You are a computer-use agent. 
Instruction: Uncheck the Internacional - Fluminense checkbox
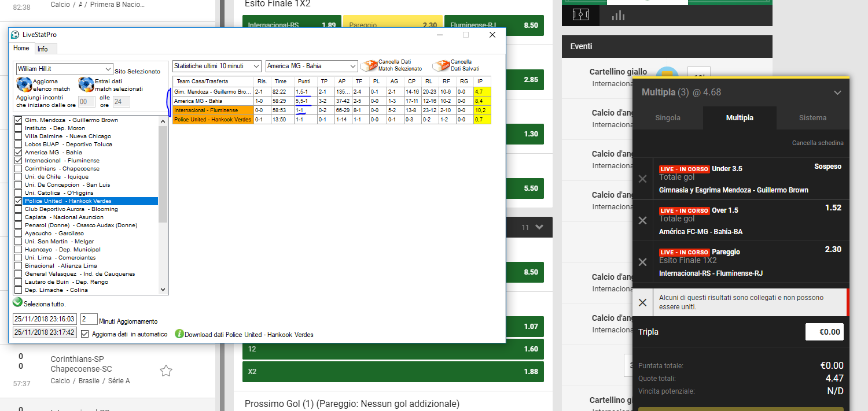coord(18,161)
